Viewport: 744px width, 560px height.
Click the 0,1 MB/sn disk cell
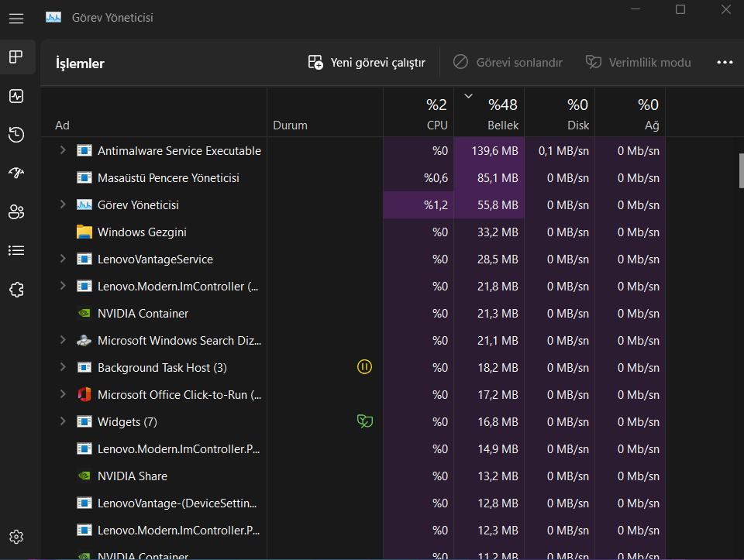[x=560, y=151]
